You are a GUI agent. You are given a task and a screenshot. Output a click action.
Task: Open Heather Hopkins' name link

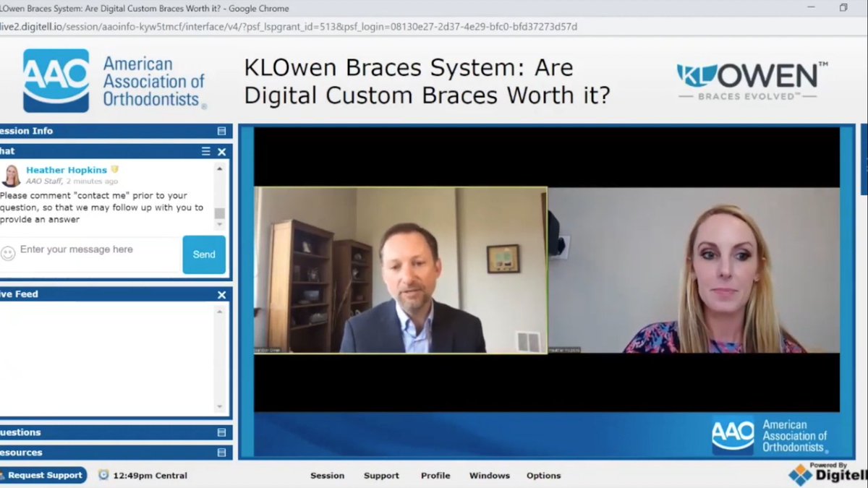[67, 170]
